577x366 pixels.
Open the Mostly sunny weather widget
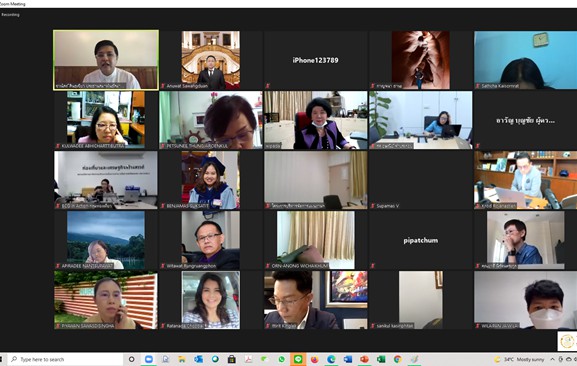(519, 359)
